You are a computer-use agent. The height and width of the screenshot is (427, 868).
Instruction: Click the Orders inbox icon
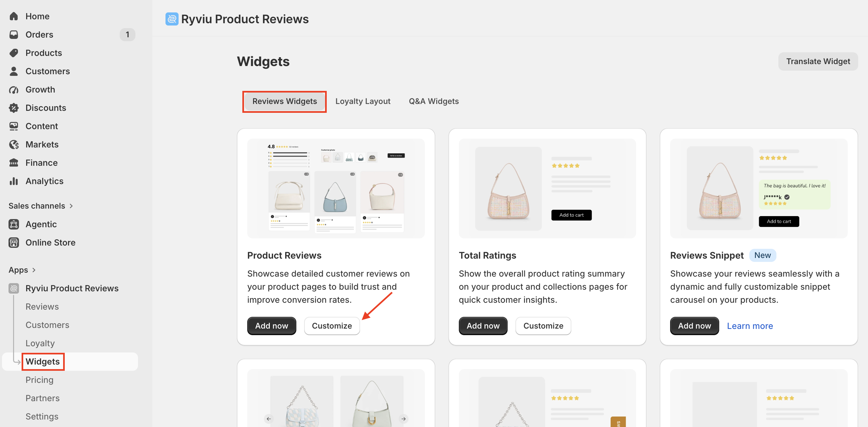point(14,34)
